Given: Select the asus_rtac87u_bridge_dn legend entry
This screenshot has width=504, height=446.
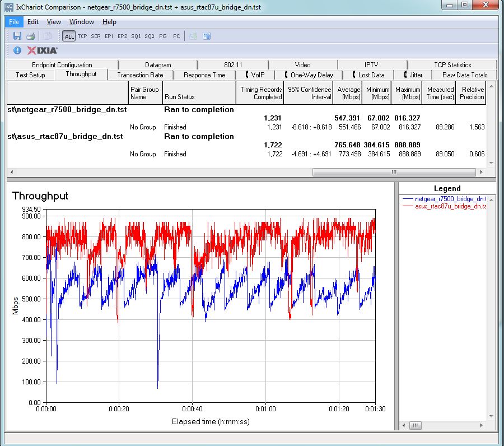Looking at the screenshot, I should pyautogui.click(x=444, y=206).
